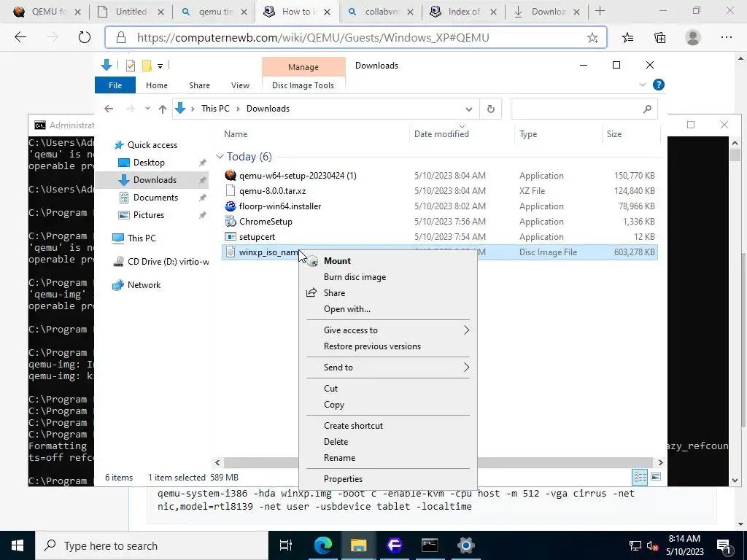Open Explorer help question mark icon

click(x=659, y=85)
